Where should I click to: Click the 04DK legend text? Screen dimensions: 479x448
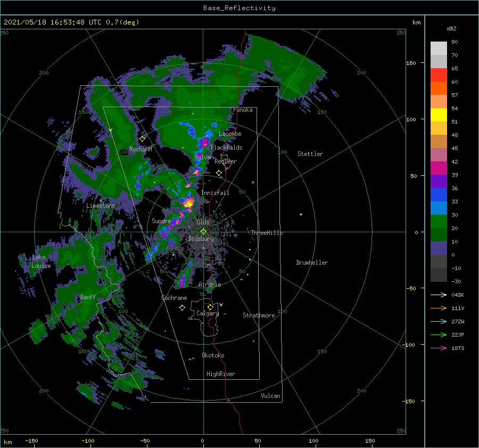[458, 295]
